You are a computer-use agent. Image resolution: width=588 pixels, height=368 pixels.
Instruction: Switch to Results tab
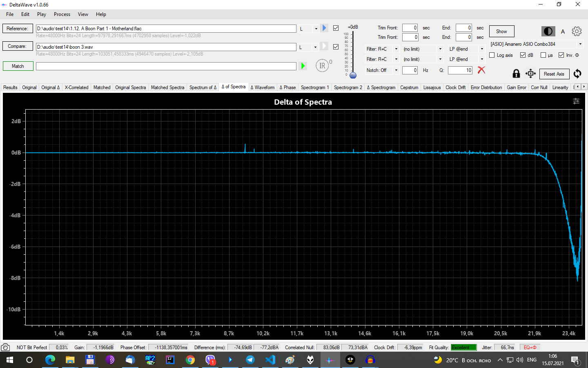tap(10, 87)
